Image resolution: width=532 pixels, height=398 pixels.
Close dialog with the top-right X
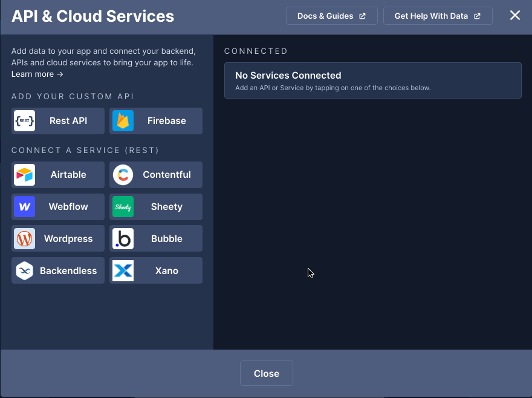click(x=514, y=15)
